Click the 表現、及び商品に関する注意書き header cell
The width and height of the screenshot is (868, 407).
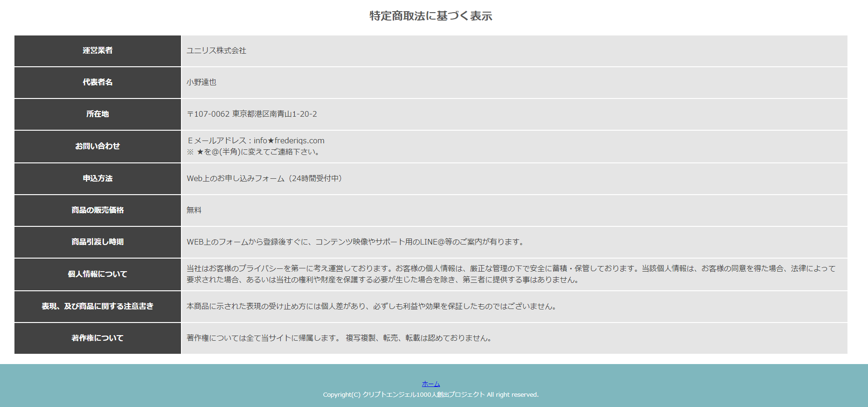pos(97,306)
